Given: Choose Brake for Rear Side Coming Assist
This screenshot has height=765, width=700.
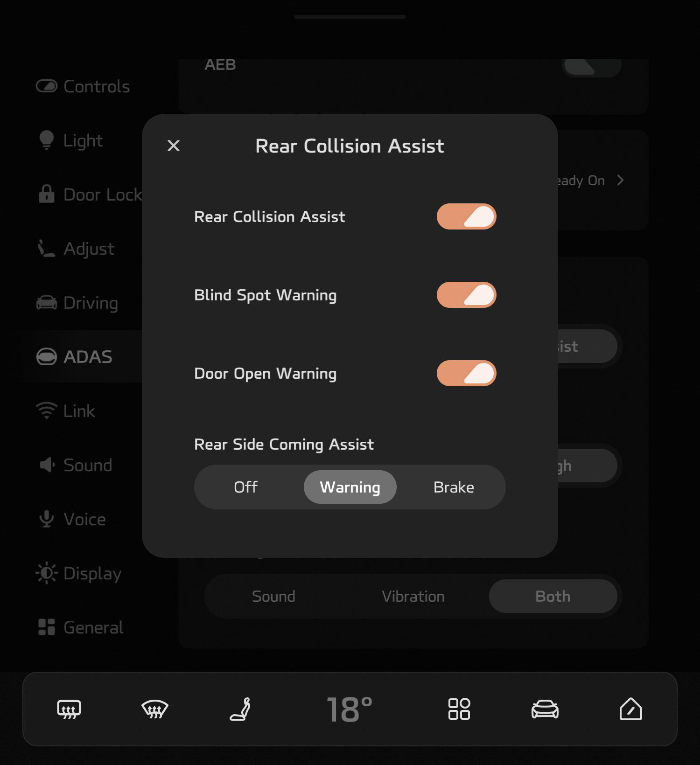Looking at the screenshot, I should coord(454,487).
